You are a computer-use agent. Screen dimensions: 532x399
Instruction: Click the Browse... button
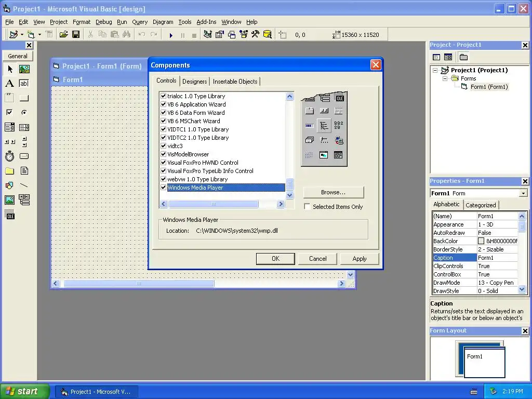coord(333,192)
